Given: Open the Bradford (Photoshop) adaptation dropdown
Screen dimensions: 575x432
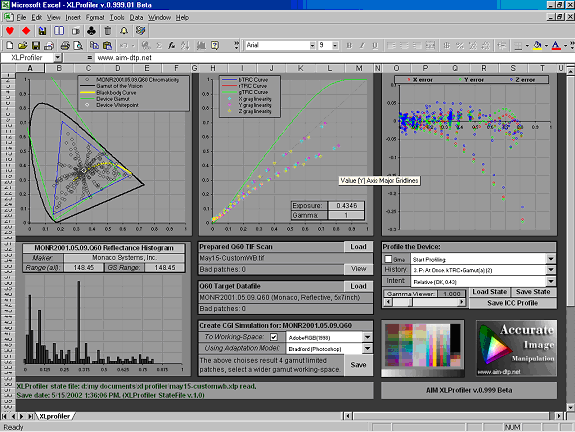Looking at the screenshot, I should (x=367, y=348).
